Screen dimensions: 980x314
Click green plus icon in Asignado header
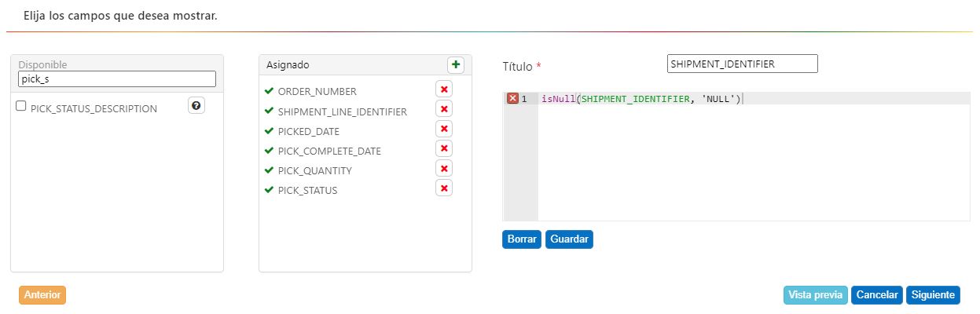click(456, 64)
